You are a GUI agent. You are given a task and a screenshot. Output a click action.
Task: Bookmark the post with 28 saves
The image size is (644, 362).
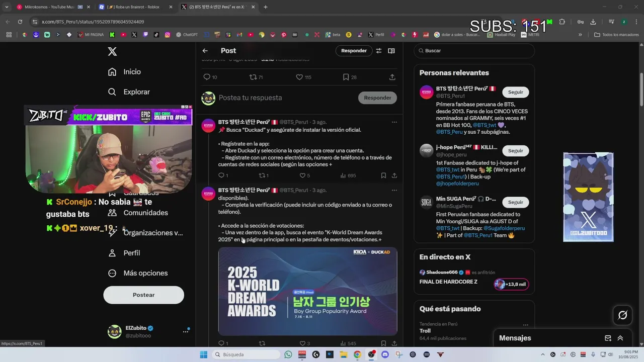click(346, 77)
